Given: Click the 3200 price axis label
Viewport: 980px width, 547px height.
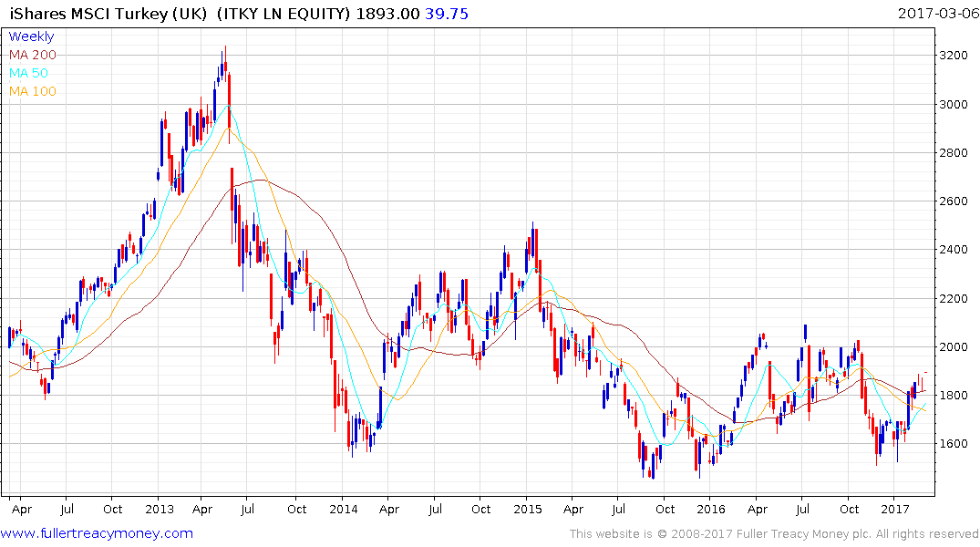Looking at the screenshot, I should 954,55.
